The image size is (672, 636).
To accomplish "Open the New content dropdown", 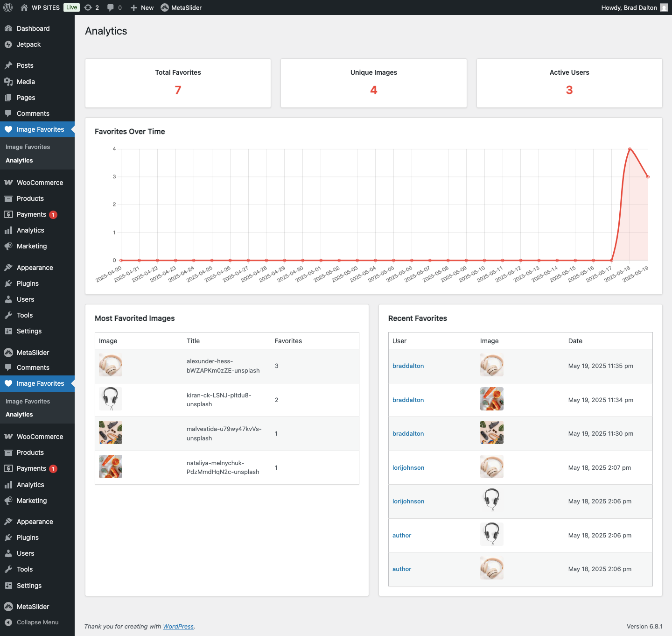I will pyautogui.click(x=142, y=7).
